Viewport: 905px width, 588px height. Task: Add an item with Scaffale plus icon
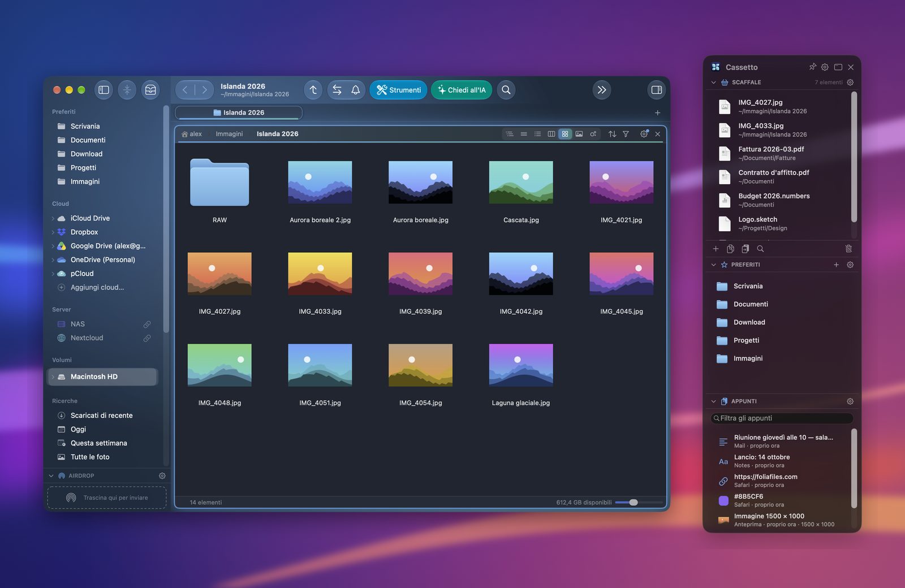point(716,249)
